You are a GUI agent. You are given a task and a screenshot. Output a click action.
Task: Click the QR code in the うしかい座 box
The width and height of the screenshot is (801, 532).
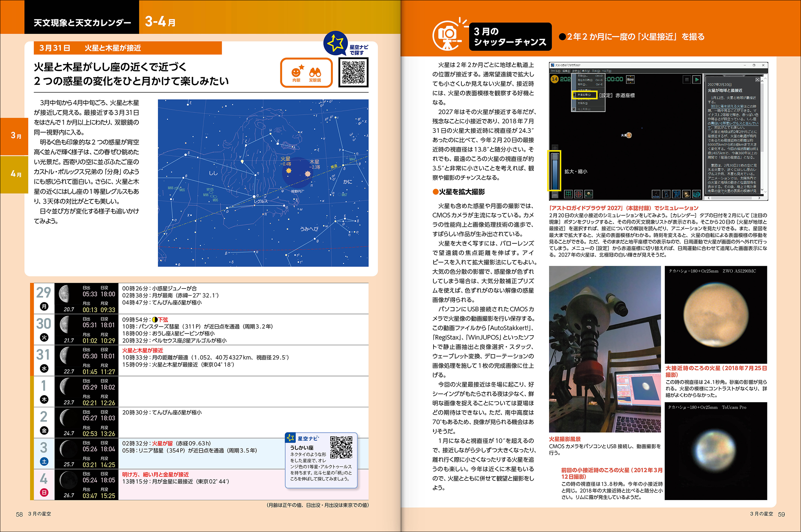(341, 447)
